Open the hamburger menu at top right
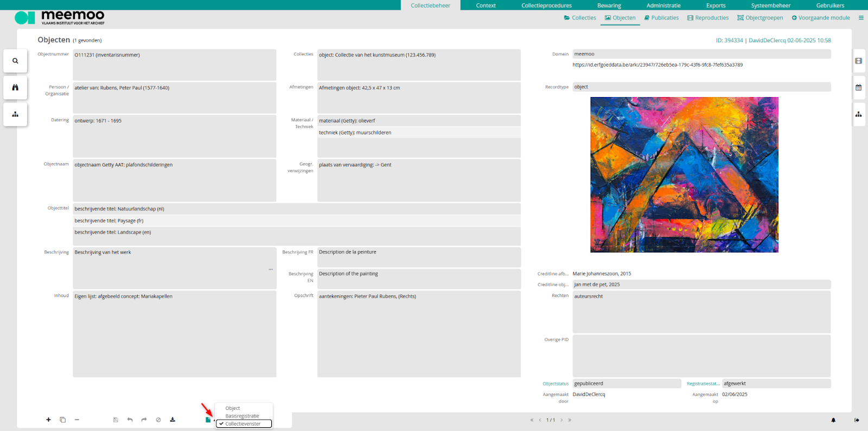The image size is (868, 431). (x=861, y=18)
